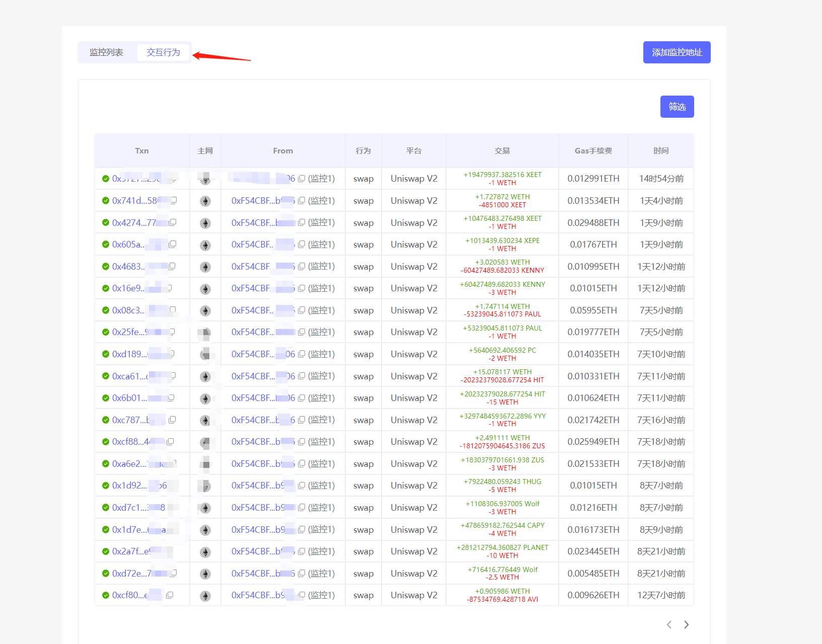The height and width of the screenshot is (644, 822).
Task: Click the 交易 column header
Action: [x=502, y=150]
